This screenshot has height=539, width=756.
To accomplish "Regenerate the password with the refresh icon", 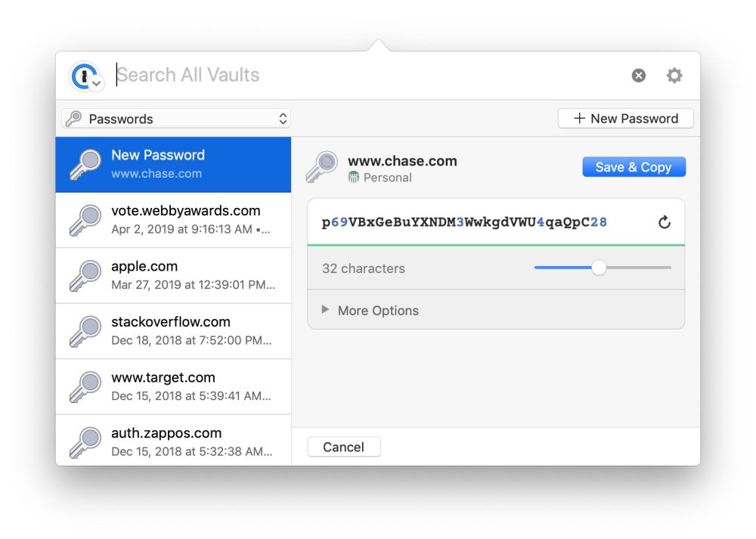I will click(664, 222).
